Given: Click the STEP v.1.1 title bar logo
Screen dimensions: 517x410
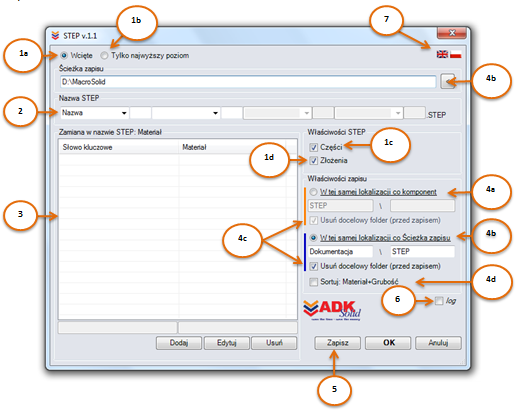Looking at the screenshot, I should [x=55, y=35].
